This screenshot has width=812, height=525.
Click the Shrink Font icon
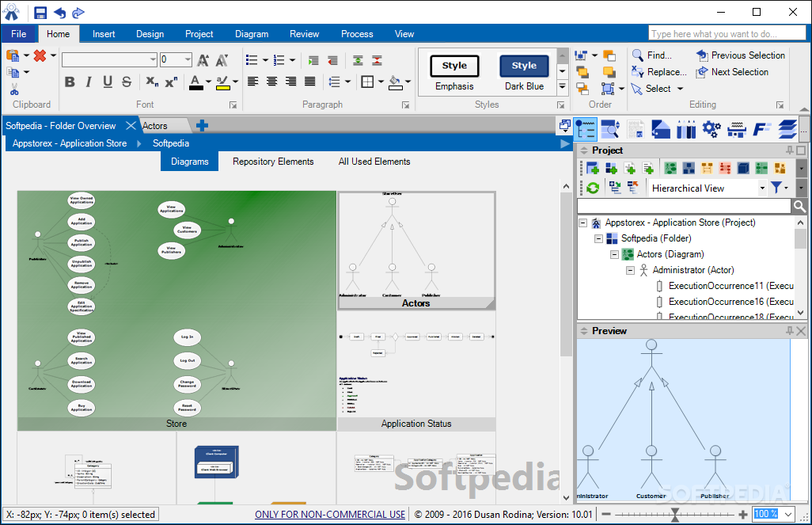(222, 60)
